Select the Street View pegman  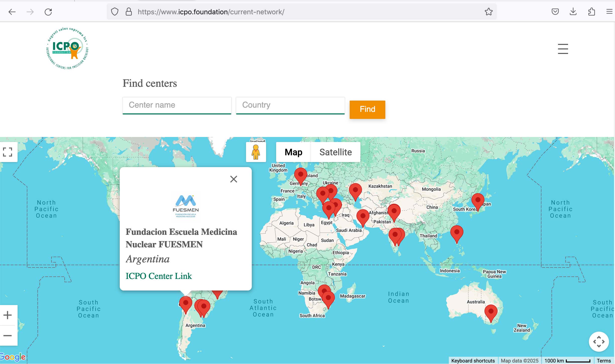coord(256,152)
